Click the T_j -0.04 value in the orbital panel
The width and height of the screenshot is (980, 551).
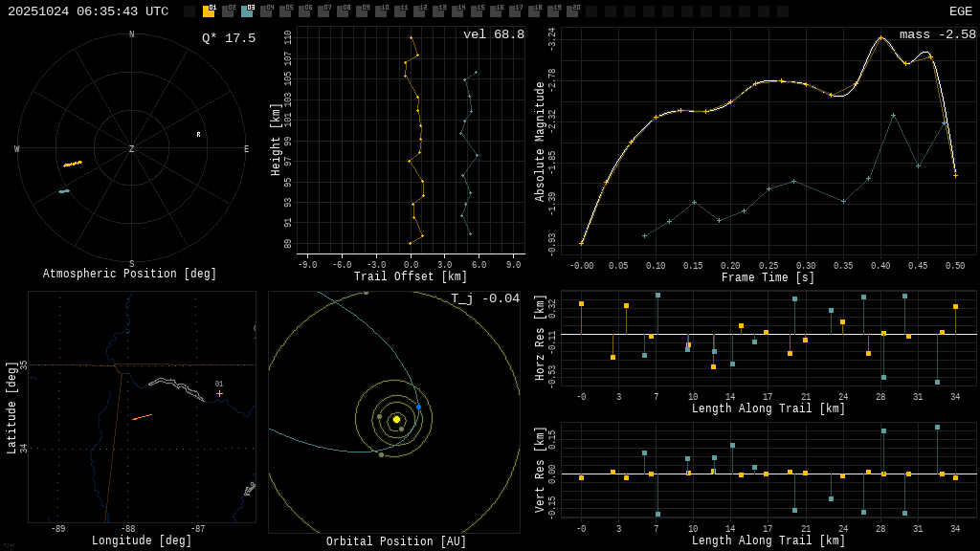tap(485, 298)
